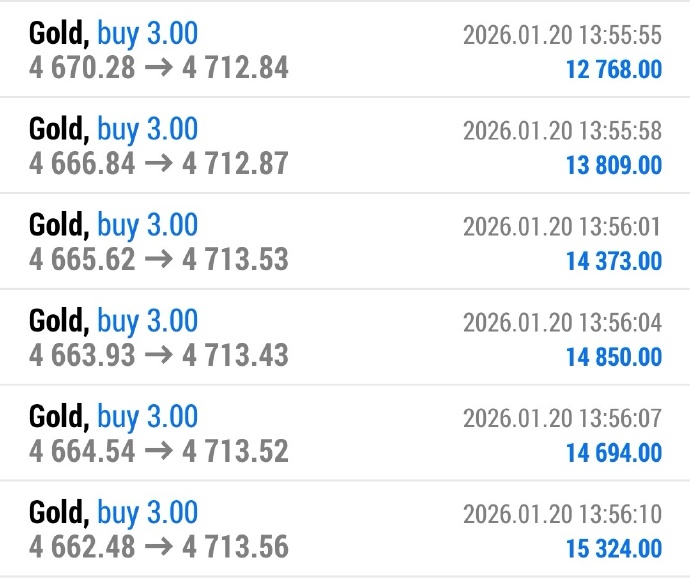This screenshot has height=579, width=690.
Task: Tap the 13:56:01 date and time
Action: pos(562,228)
